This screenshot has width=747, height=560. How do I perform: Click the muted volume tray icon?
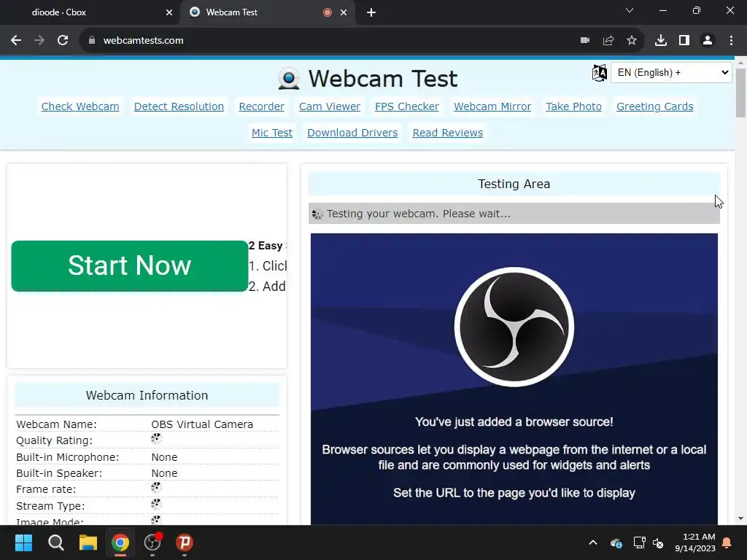click(x=658, y=542)
